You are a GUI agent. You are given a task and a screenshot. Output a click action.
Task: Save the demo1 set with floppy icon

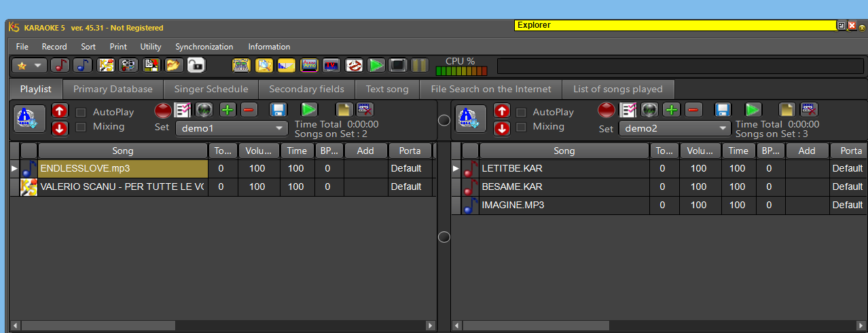coord(278,110)
